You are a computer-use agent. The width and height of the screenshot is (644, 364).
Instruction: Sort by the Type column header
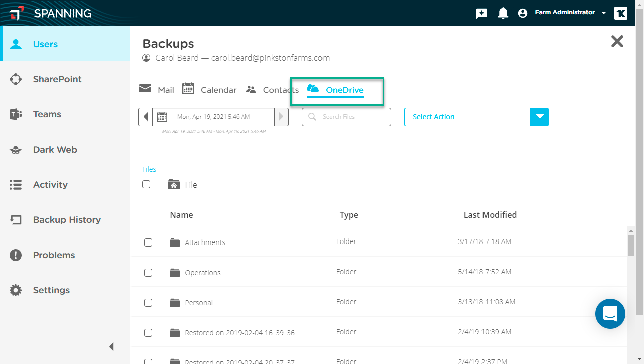point(349,215)
